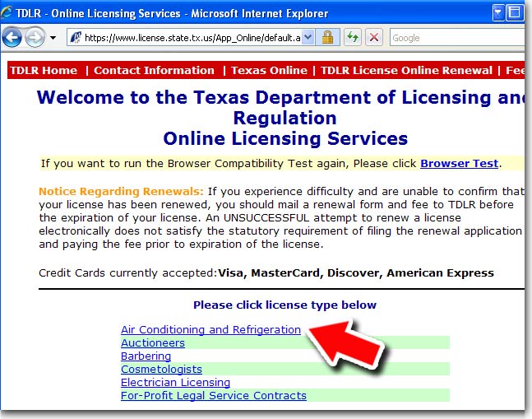Click 'Please click license type below' heading
Viewport: 532px width, 419px height.
[285, 305]
